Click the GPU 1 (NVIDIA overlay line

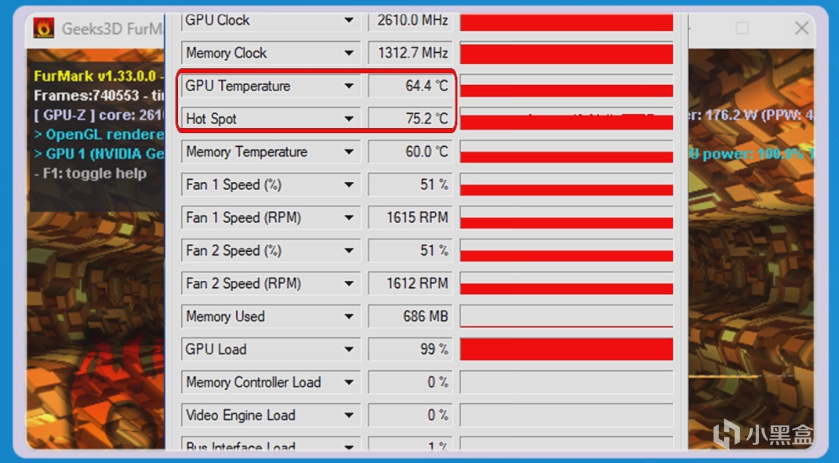(98, 154)
